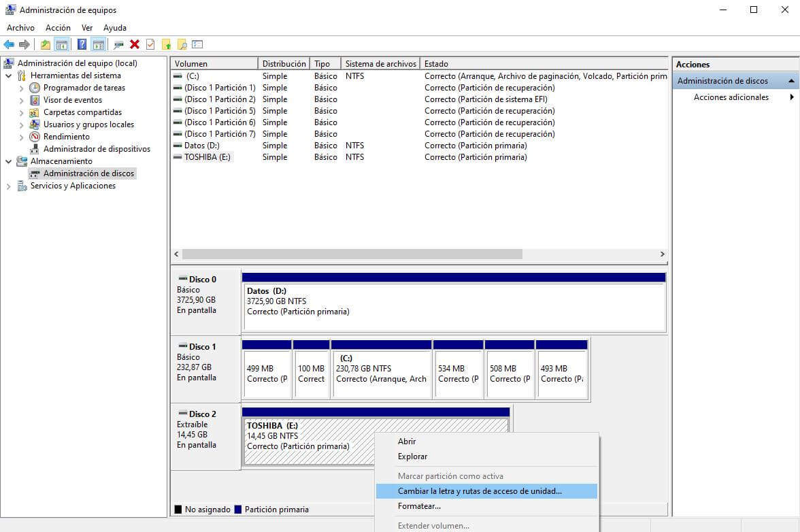Click the volume list horizontal scrollbar thumb
This screenshot has width=800, height=532.
tap(352, 254)
